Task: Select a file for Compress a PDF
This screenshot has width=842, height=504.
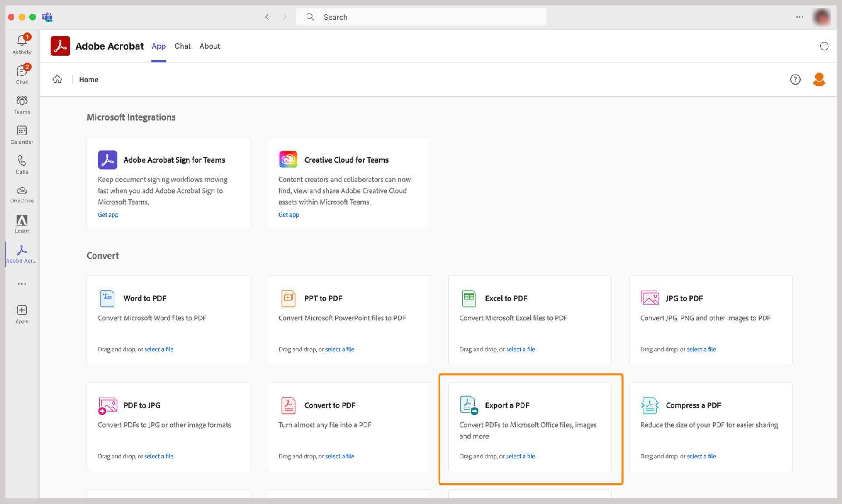Action: click(x=701, y=456)
